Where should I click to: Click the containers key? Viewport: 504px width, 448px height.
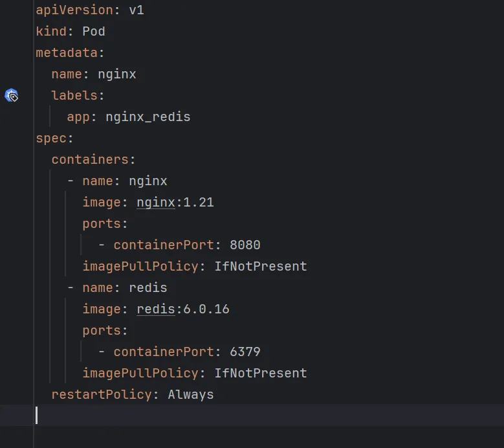(90, 160)
